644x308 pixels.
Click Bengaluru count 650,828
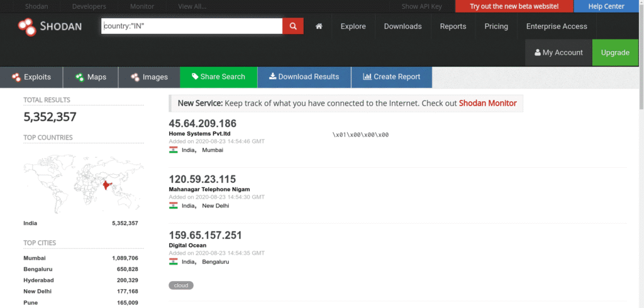click(127, 270)
